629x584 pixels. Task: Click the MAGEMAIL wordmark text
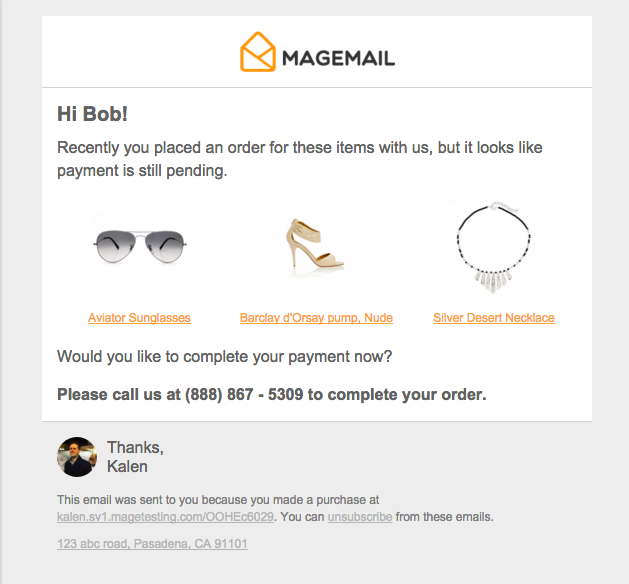coord(338,58)
